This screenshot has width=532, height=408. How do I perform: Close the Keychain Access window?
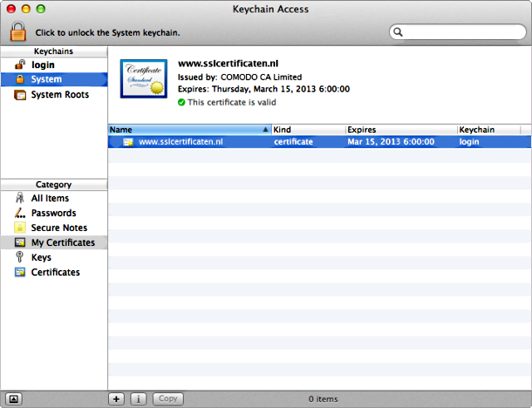pyautogui.click(x=11, y=9)
